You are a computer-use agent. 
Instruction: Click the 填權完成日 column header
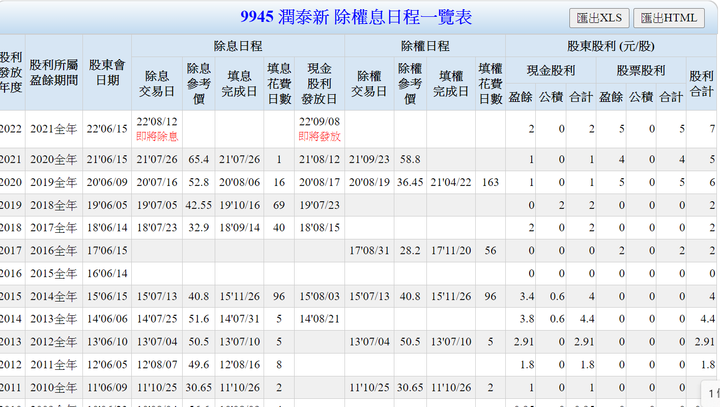click(x=451, y=84)
